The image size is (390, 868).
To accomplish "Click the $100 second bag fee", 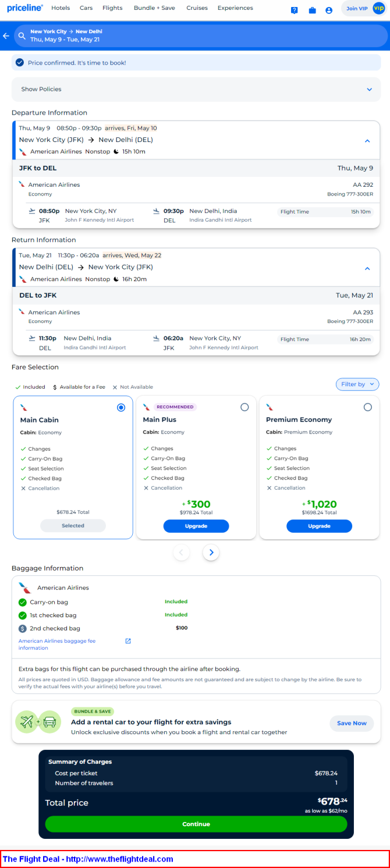I will [182, 628].
